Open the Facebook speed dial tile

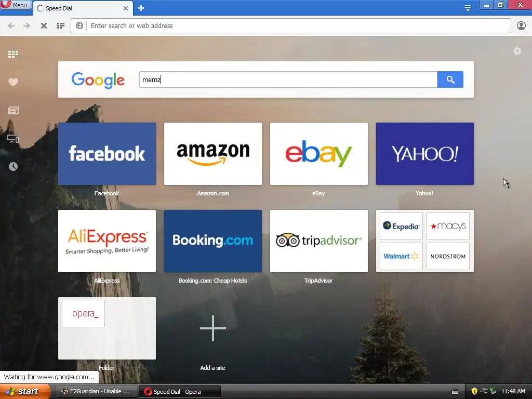point(107,154)
